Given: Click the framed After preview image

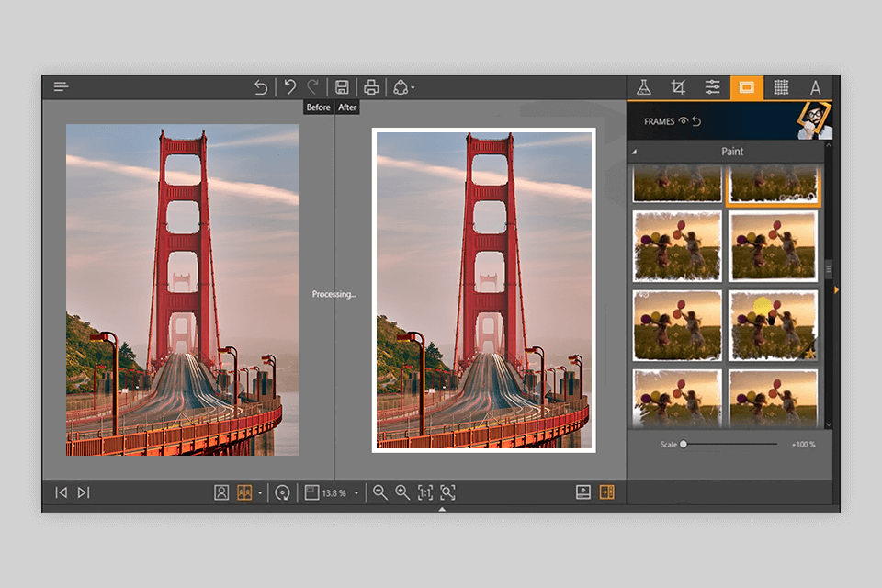Looking at the screenshot, I should point(484,289).
